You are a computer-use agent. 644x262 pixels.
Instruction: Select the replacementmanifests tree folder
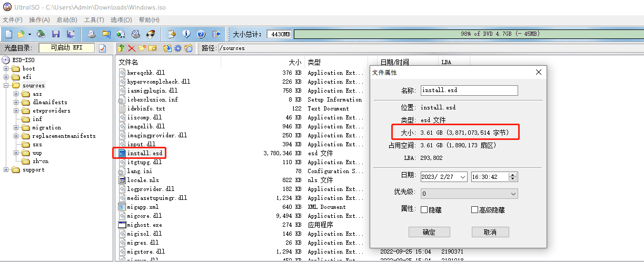(x=58, y=136)
